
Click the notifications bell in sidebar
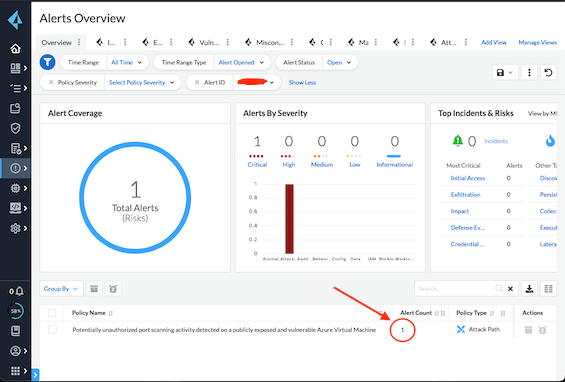19,291
